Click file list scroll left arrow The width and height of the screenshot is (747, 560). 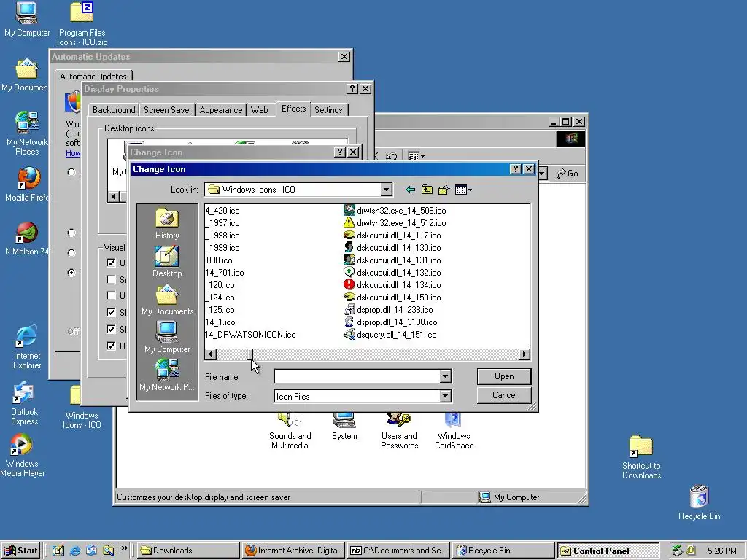coord(211,354)
